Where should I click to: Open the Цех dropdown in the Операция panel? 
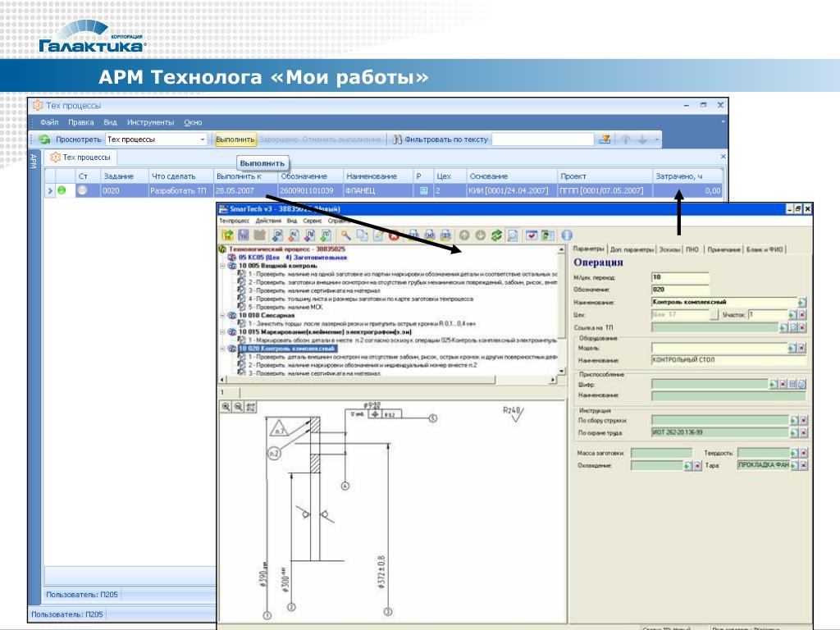(714, 315)
